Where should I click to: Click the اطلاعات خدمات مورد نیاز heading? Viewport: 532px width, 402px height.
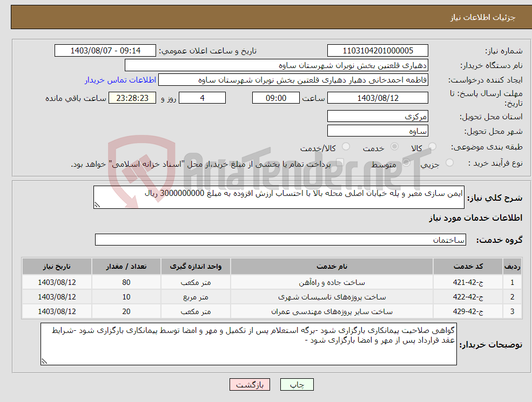coord(476,218)
